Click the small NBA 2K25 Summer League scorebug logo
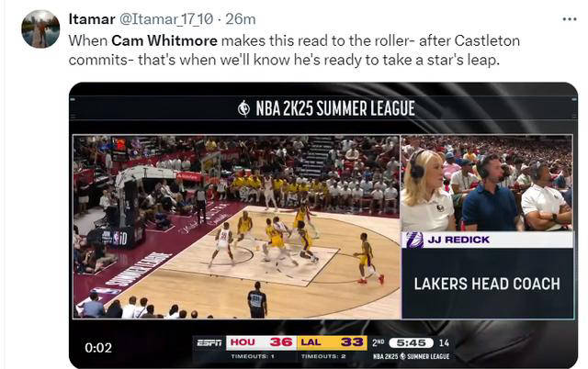588x369 pixels. pyautogui.click(x=411, y=356)
